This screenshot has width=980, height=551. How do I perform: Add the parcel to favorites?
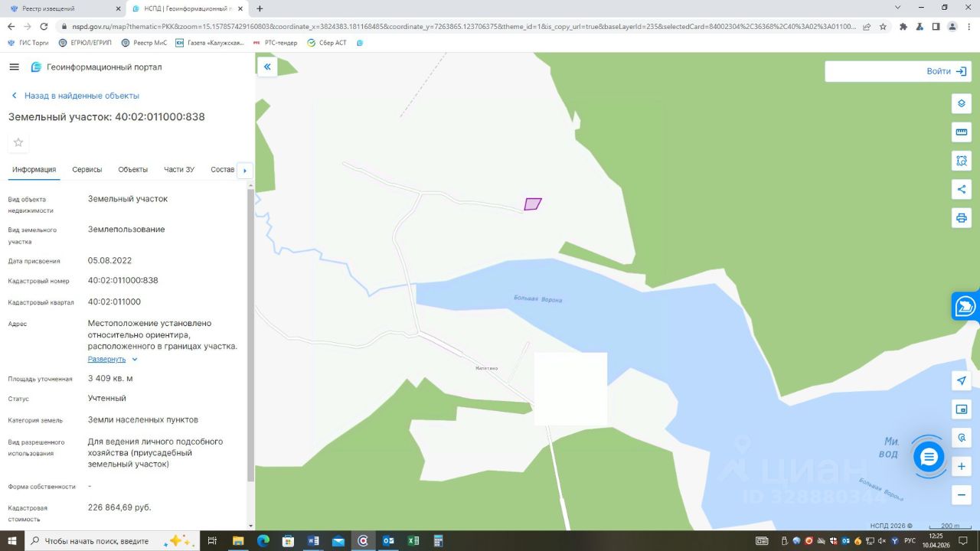[x=18, y=142]
